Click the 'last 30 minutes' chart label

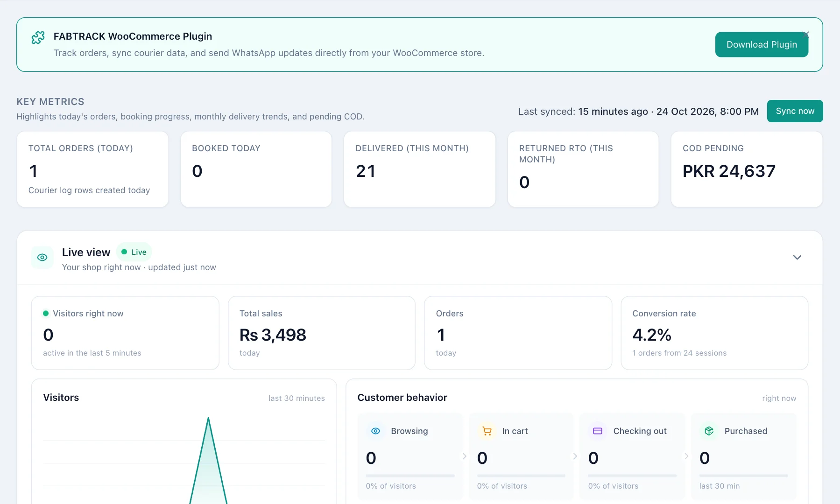click(x=296, y=398)
